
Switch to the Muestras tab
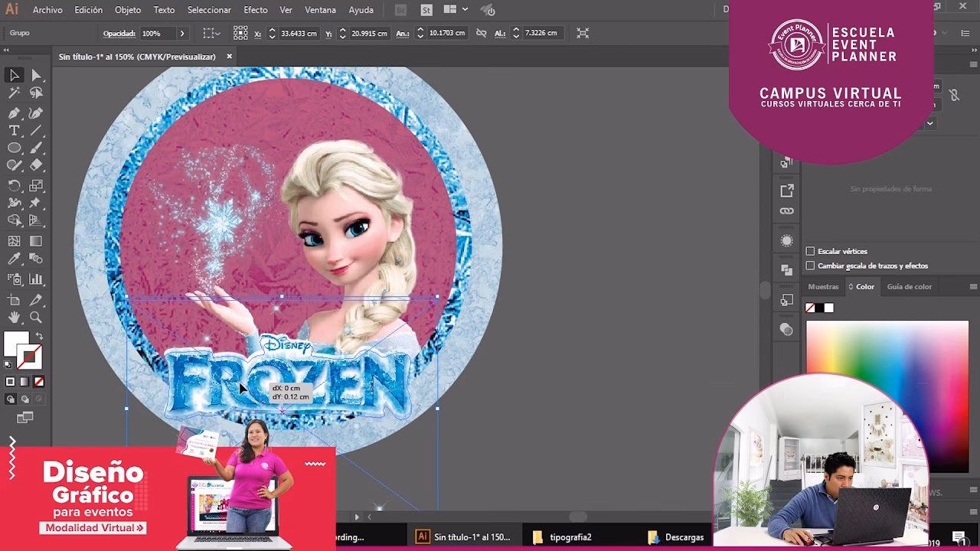(823, 287)
